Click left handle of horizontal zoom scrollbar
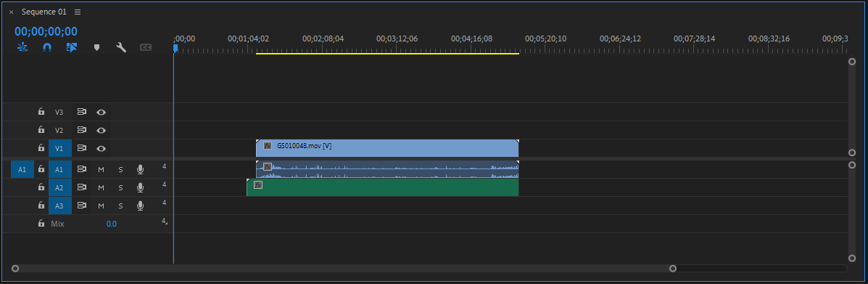The width and height of the screenshot is (868, 284). click(x=15, y=269)
